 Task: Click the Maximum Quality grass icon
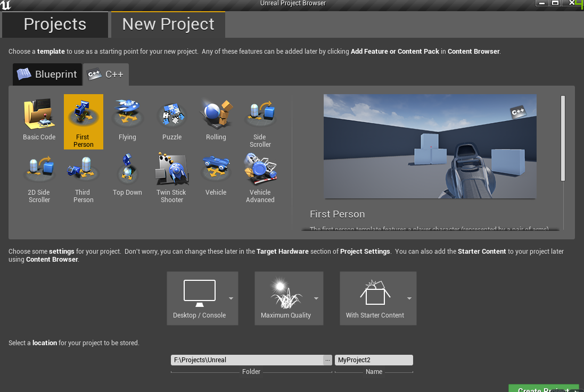click(286, 295)
